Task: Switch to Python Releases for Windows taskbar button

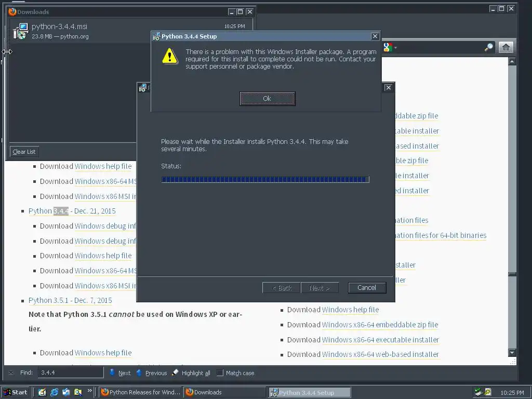Action: [141, 392]
